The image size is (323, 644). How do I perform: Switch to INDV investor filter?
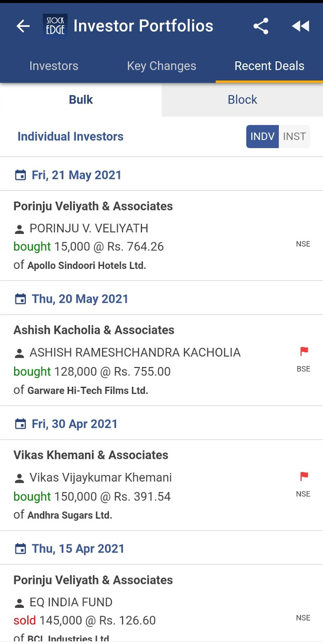click(x=262, y=136)
